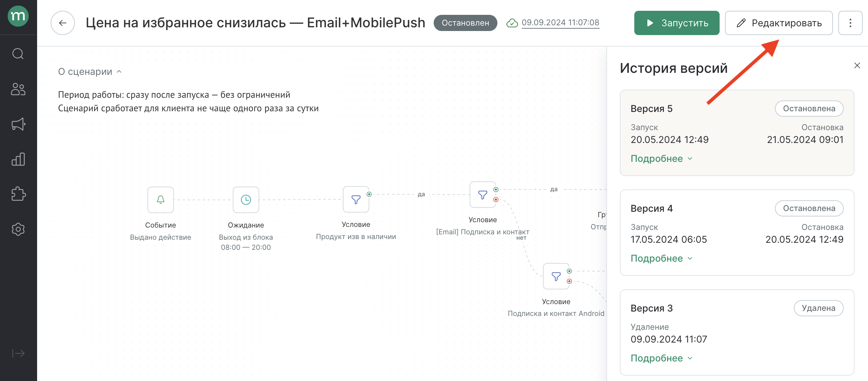Click launch date 20.05.2024 12:49 in Версия 5
Image resolution: width=868 pixels, height=381 pixels.
tap(670, 140)
